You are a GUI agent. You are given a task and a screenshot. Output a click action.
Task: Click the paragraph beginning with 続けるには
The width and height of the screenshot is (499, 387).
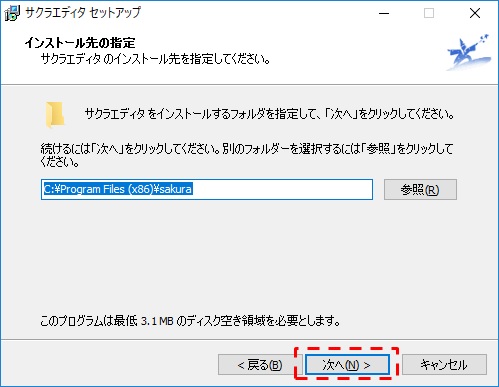[247, 155]
